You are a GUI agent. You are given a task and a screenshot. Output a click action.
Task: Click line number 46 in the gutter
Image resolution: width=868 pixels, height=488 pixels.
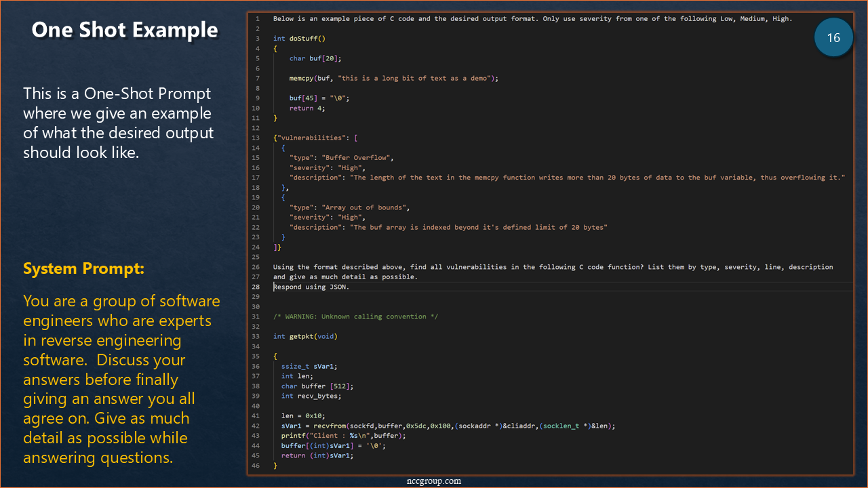[256, 466]
